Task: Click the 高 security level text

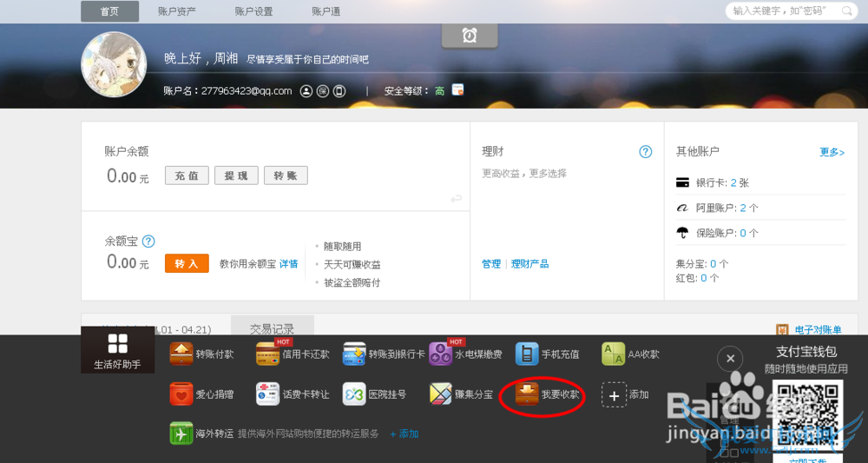Action: pos(439,91)
